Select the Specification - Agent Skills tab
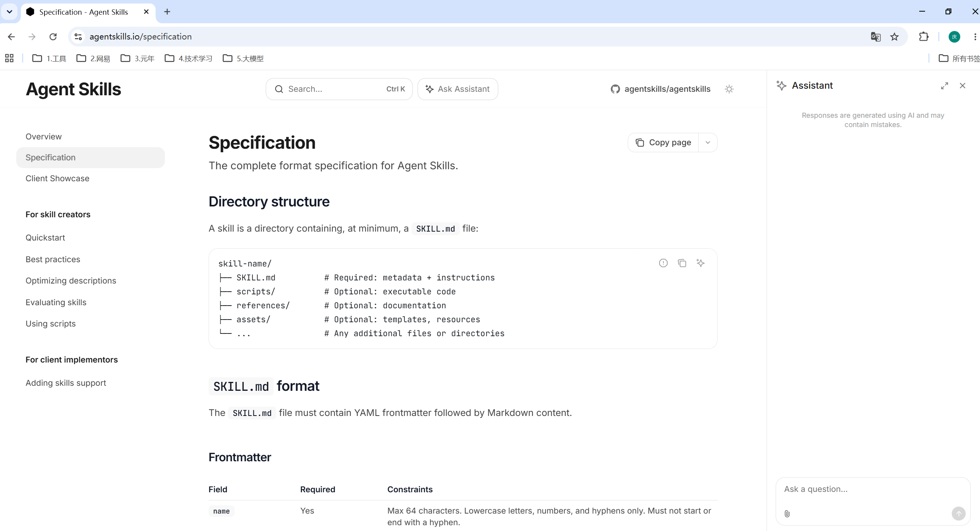This screenshot has height=531, width=980. [88, 12]
